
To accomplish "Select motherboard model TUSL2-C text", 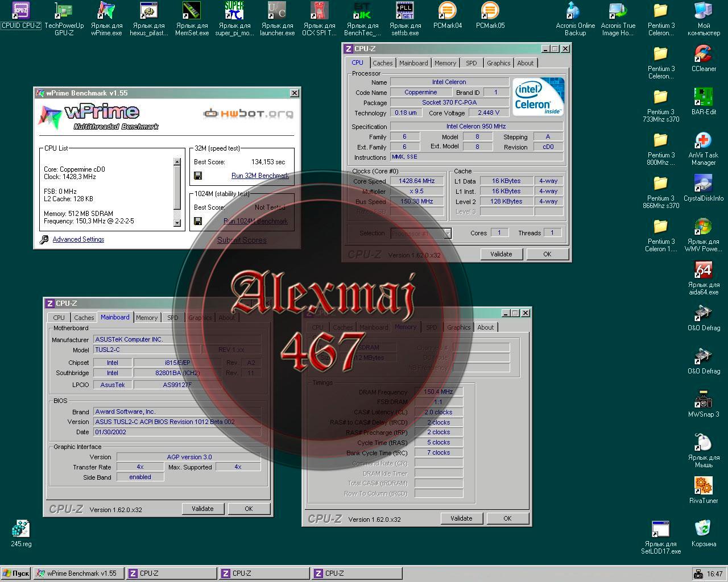I will pos(107,350).
